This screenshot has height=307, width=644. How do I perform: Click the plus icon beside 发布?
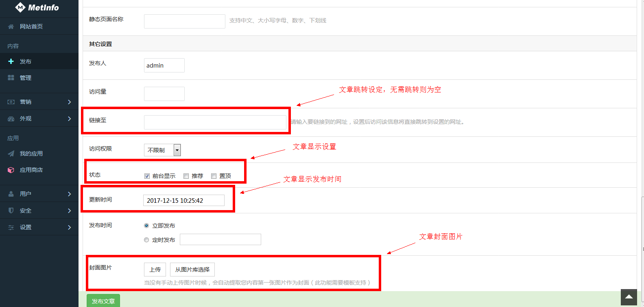tap(11, 61)
